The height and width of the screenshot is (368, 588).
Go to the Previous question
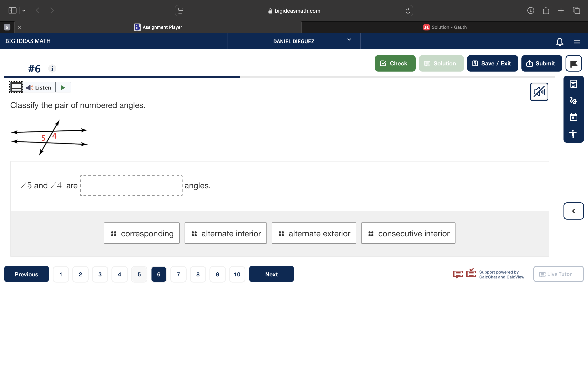click(27, 274)
